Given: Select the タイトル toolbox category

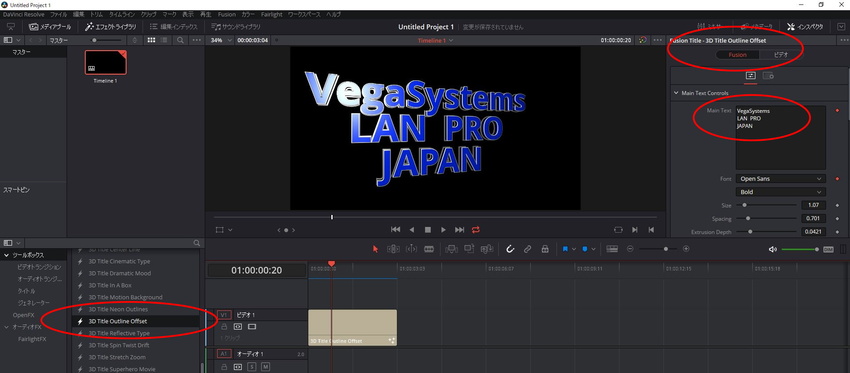Looking at the screenshot, I should [27, 291].
